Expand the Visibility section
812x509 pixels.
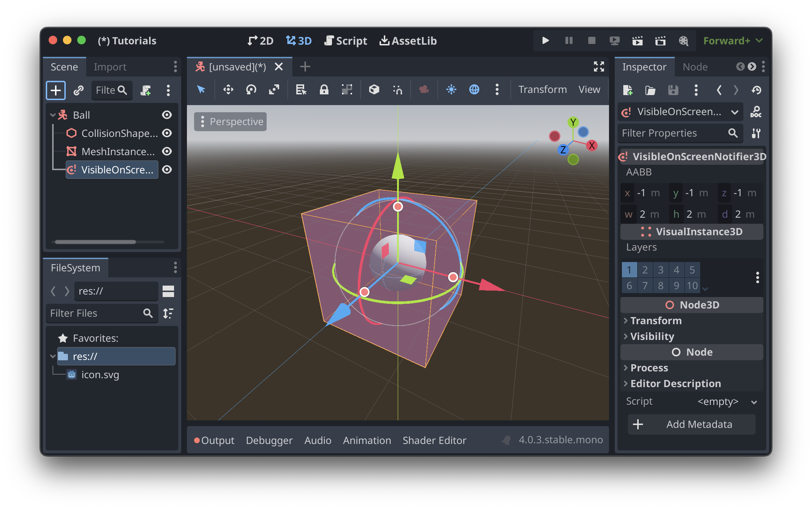[652, 336]
